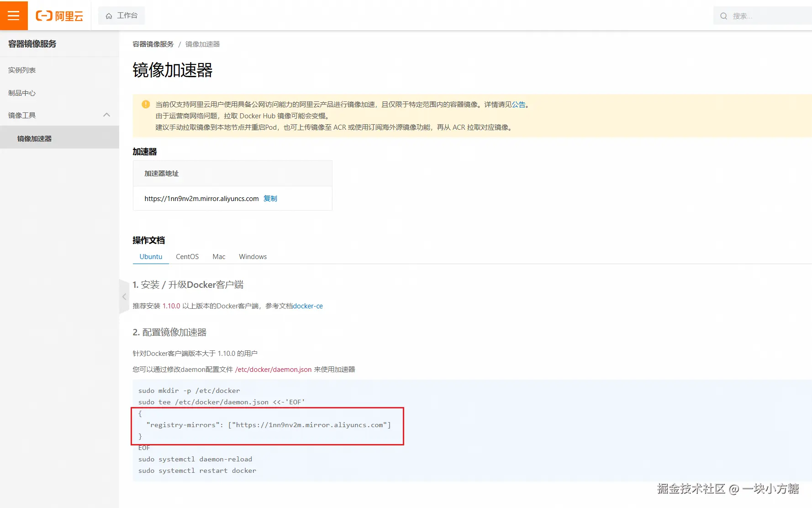Viewport: 812px width, 508px height.
Task: Open 实例列表 in the sidebar
Action: pos(22,70)
